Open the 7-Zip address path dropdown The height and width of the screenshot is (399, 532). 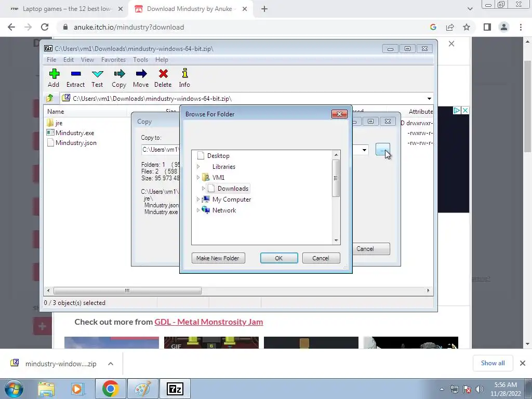429,98
